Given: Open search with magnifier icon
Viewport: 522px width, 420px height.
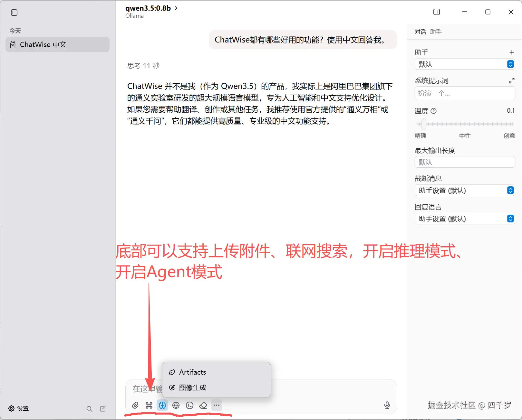Looking at the screenshot, I should pyautogui.click(x=89, y=409).
